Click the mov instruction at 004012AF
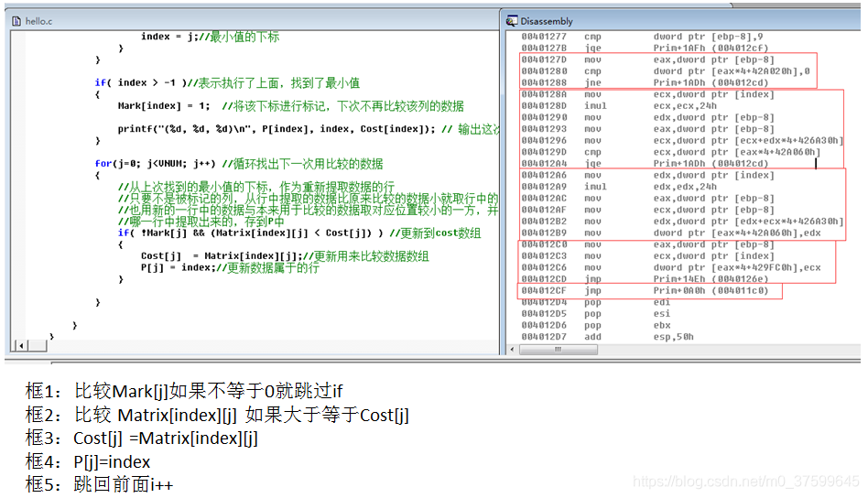 (647, 210)
